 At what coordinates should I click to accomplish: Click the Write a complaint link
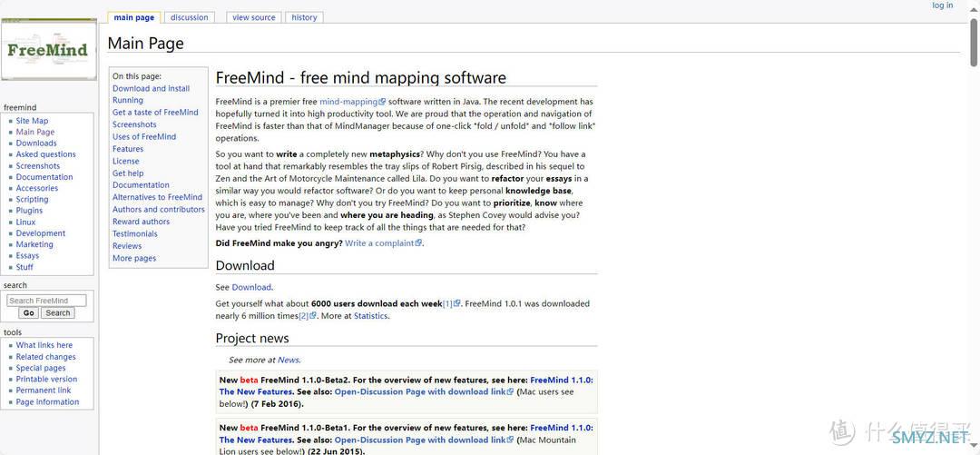point(379,243)
